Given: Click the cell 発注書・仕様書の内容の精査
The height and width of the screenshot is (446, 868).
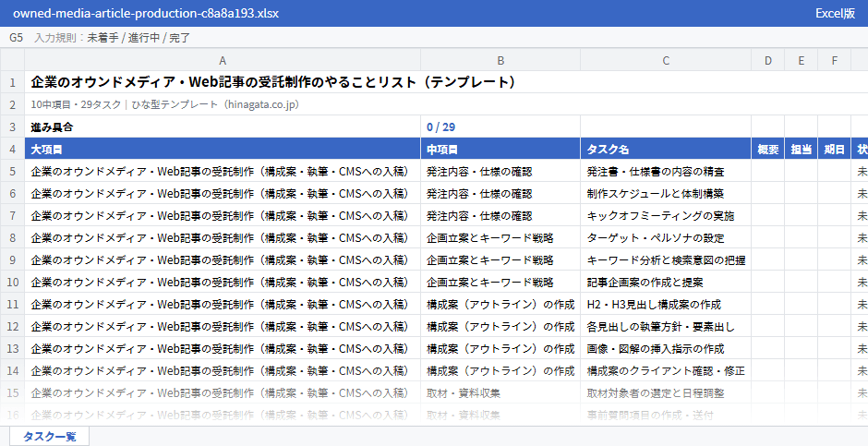Looking at the screenshot, I should [666, 171].
